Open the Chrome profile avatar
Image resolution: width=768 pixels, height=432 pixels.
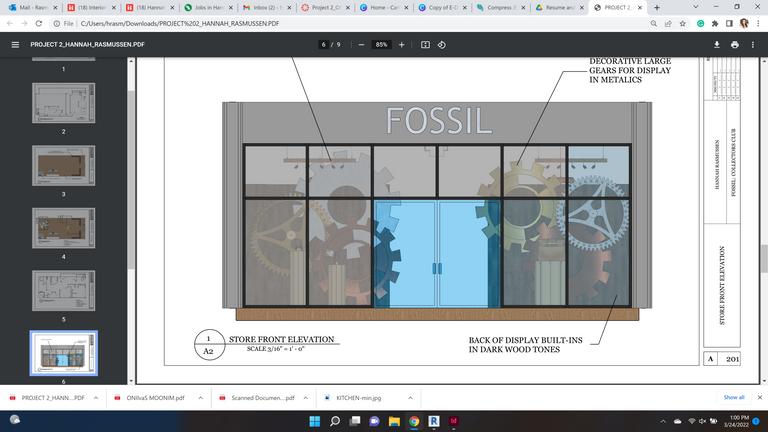click(x=744, y=24)
